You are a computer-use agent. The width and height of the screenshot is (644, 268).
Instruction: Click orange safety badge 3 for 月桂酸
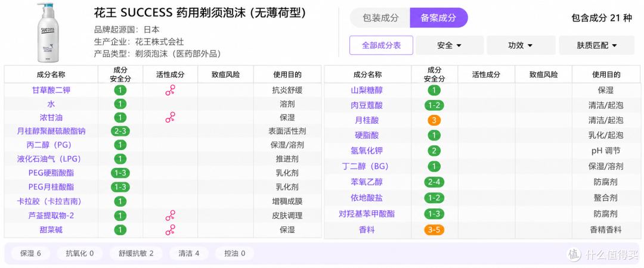point(434,120)
